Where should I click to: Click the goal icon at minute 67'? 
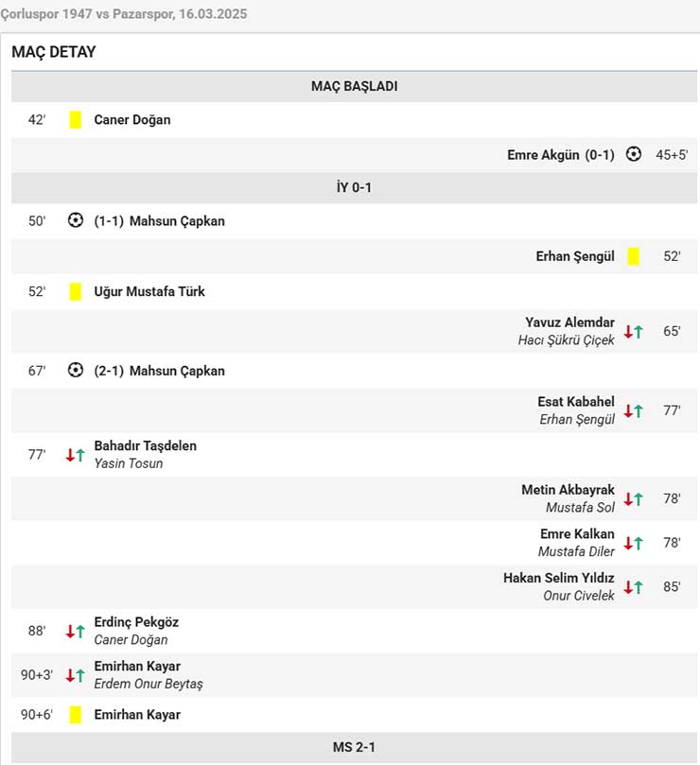point(76,371)
